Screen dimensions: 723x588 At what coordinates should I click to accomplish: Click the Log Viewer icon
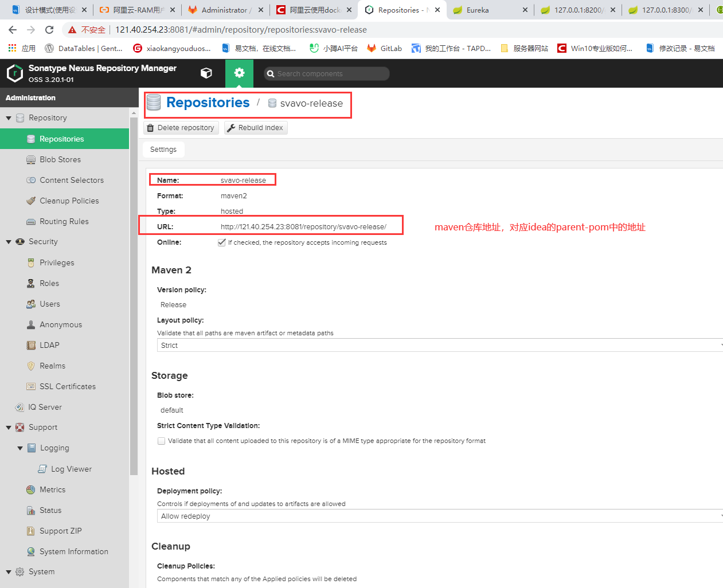coord(42,469)
